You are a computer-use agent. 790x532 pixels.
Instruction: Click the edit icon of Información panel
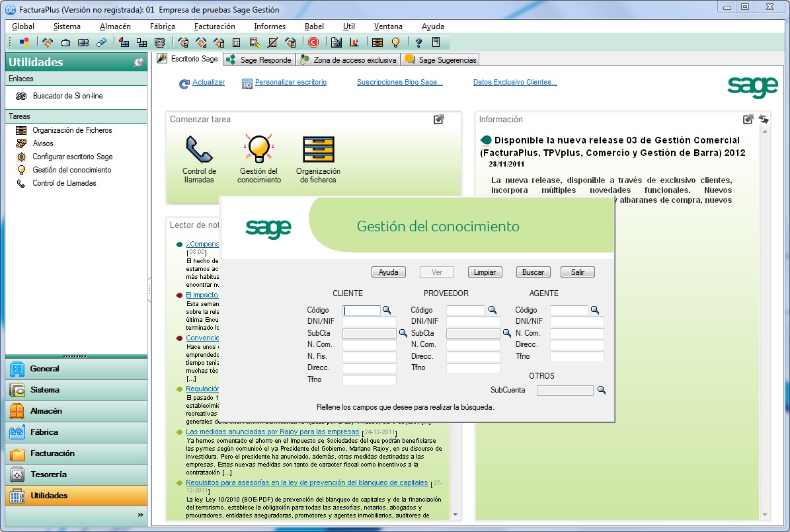pos(748,120)
